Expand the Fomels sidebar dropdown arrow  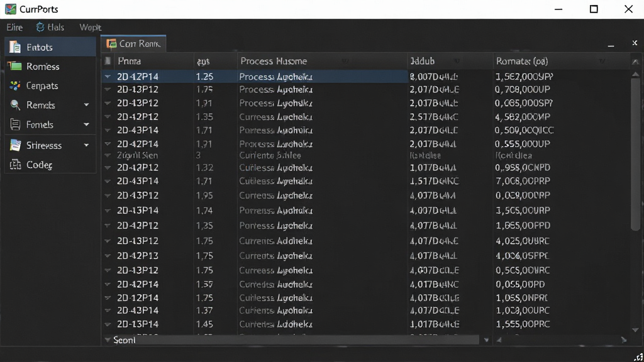(86, 124)
